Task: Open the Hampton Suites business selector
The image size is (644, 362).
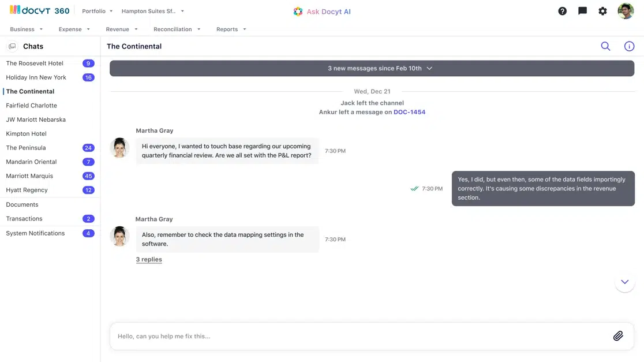Action: coord(152,11)
